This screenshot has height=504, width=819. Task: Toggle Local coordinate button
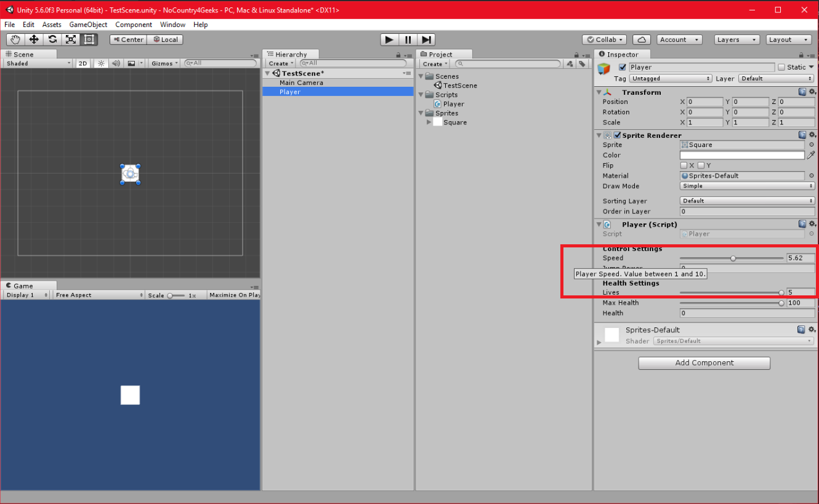pyautogui.click(x=165, y=39)
